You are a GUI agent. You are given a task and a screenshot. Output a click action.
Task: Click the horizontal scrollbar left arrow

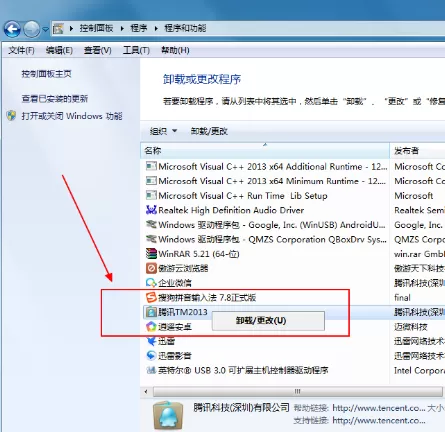click(x=146, y=391)
